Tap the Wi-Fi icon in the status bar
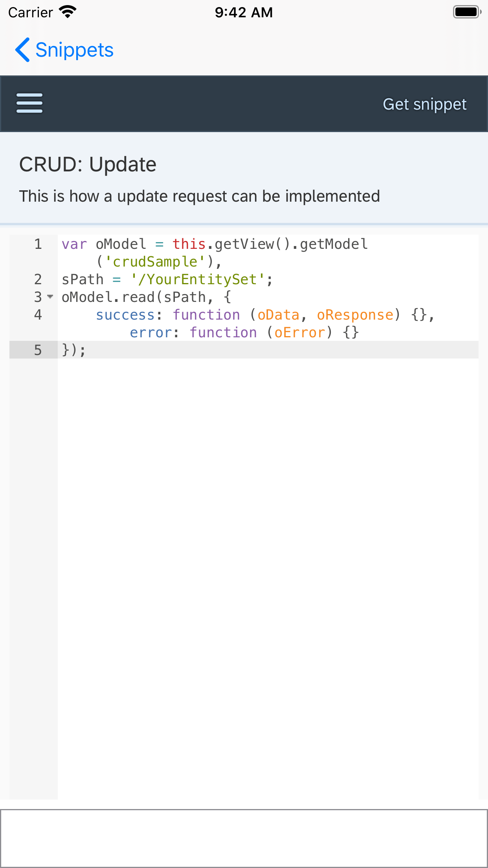Image resolution: width=488 pixels, height=868 pixels. [x=68, y=11]
